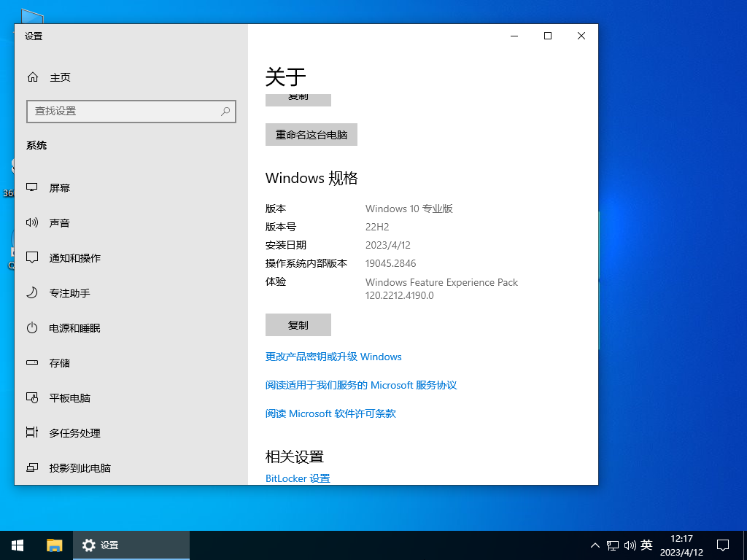Click the 重命名这台电脑 button
747x560 pixels.
(311, 134)
